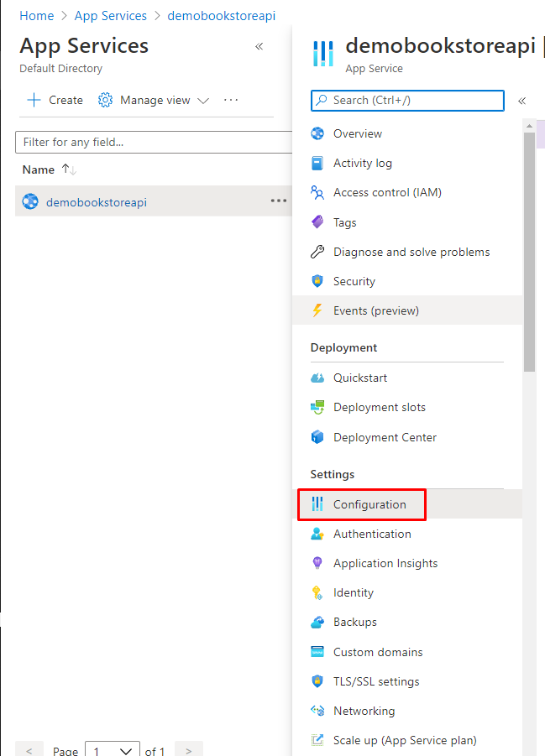Click the magnifier icon in resource search box
Viewport: 545px width, 756px height.
321,100
